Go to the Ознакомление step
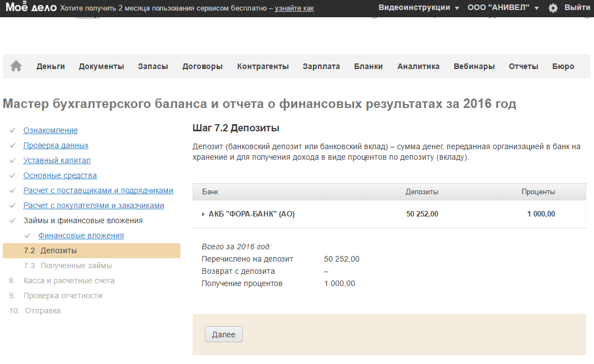Viewport: 594px width, 364px height. [x=51, y=130]
